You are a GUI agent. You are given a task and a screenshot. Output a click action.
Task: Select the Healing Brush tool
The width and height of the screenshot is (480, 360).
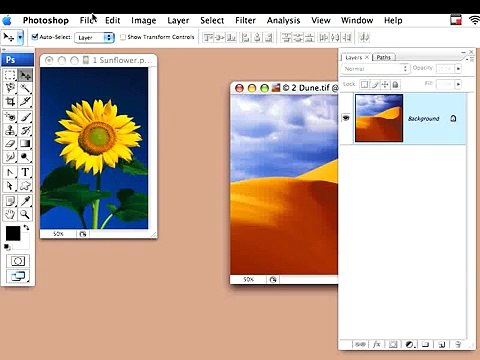10,117
